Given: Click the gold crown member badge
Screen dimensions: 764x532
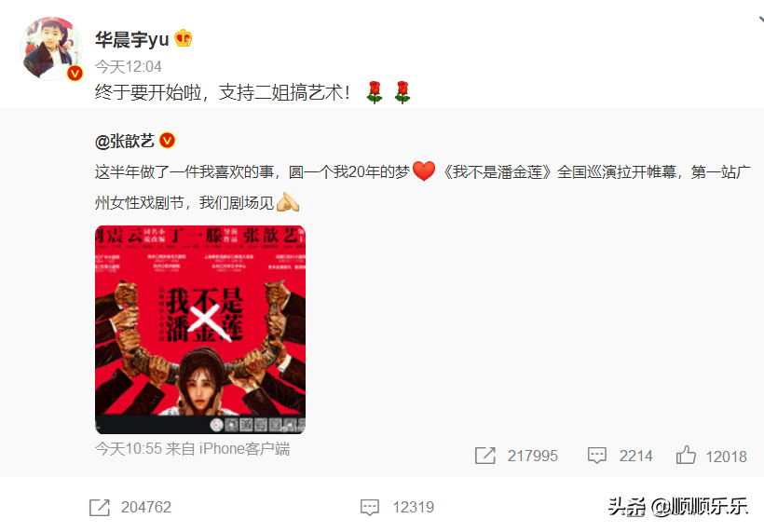Looking at the screenshot, I should (x=184, y=38).
